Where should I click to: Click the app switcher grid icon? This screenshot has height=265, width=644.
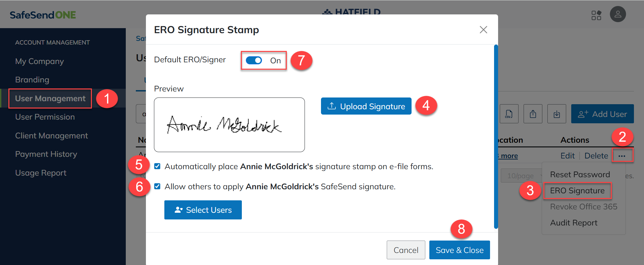click(x=596, y=15)
